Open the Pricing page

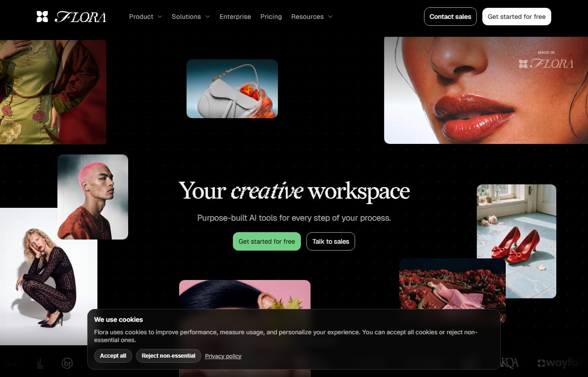271,17
